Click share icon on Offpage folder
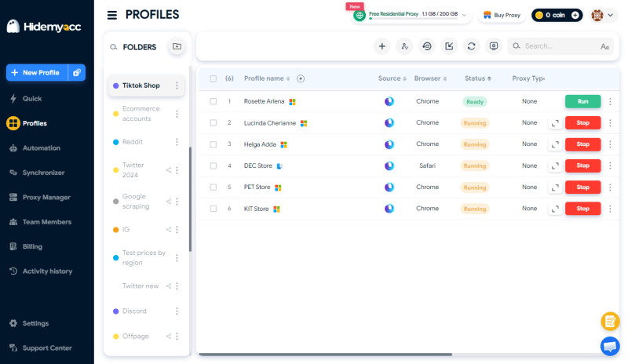 169,337
